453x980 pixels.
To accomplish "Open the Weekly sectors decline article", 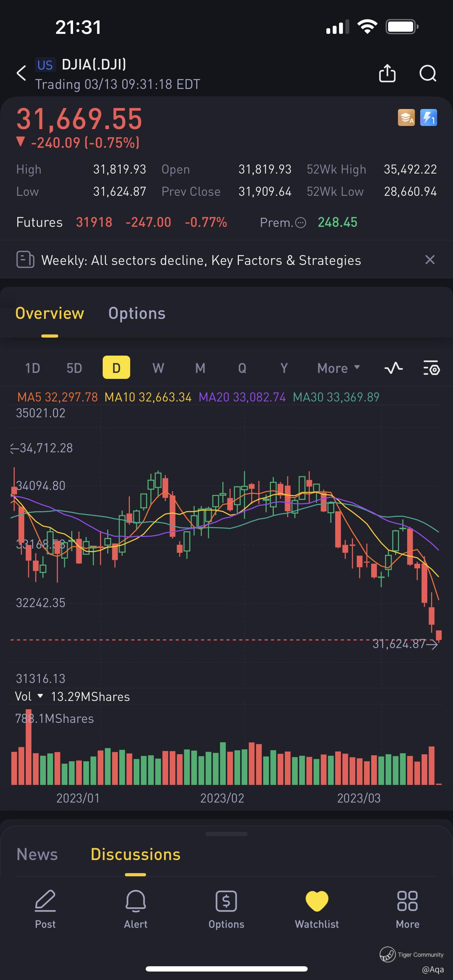I will 201,260.
